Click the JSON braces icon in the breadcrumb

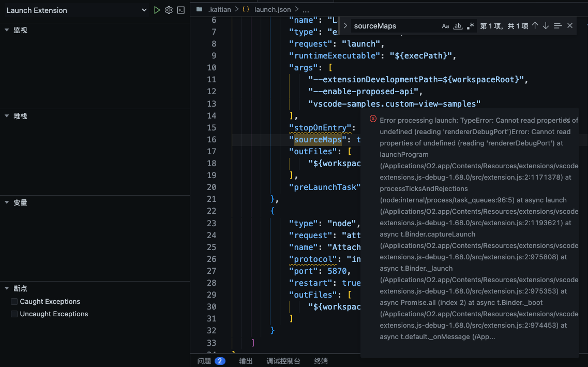245,9
